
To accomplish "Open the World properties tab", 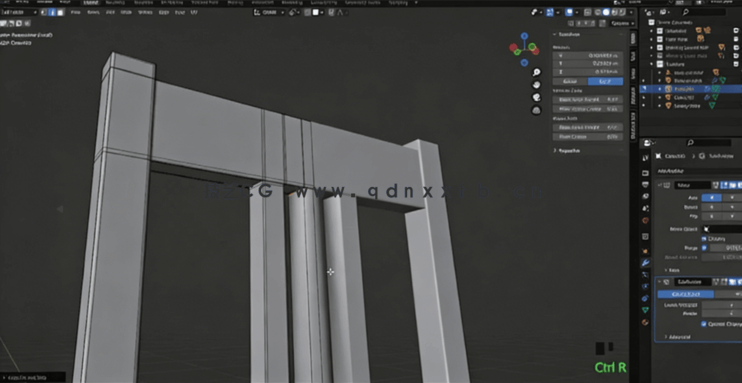I will [645, 220].
